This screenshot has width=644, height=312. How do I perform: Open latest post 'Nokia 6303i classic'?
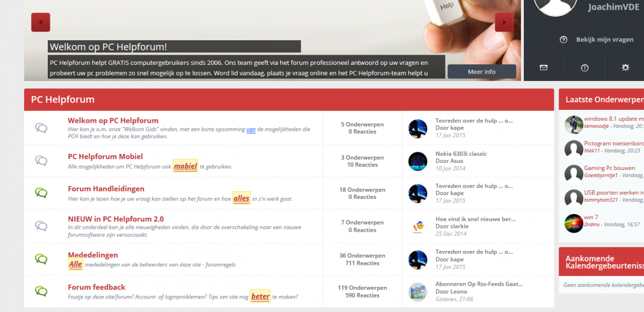(461, 154)
